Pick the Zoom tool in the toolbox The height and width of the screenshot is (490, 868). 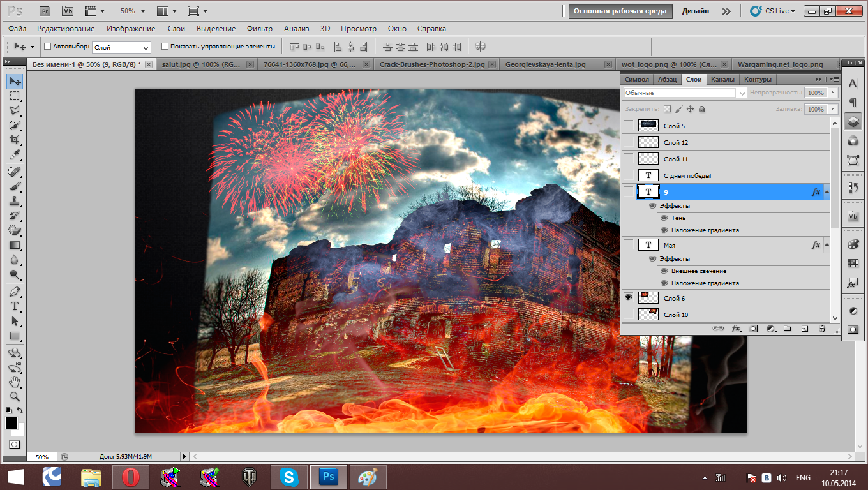pos(15,397)
